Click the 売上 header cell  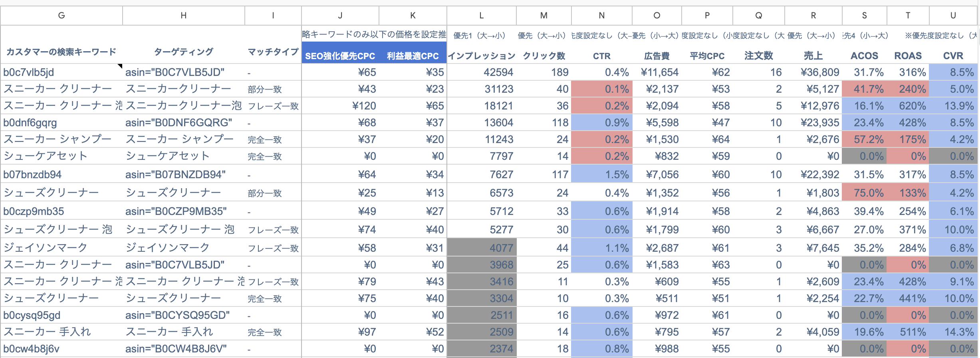[813, 56]
